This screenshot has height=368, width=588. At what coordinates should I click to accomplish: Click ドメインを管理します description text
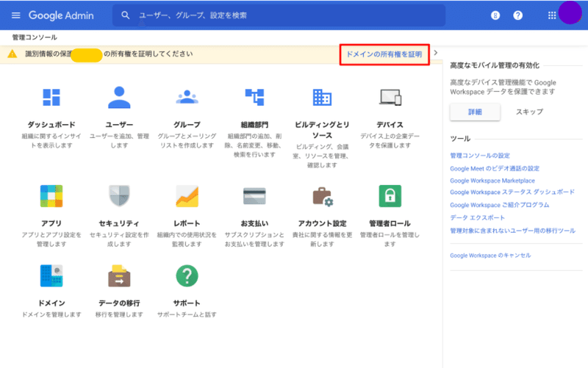(51, 315)
